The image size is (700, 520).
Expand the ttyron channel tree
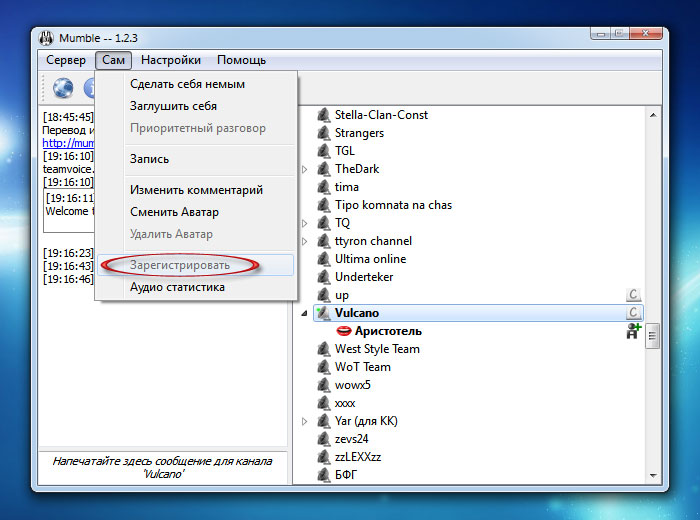[x=304, y=241]
